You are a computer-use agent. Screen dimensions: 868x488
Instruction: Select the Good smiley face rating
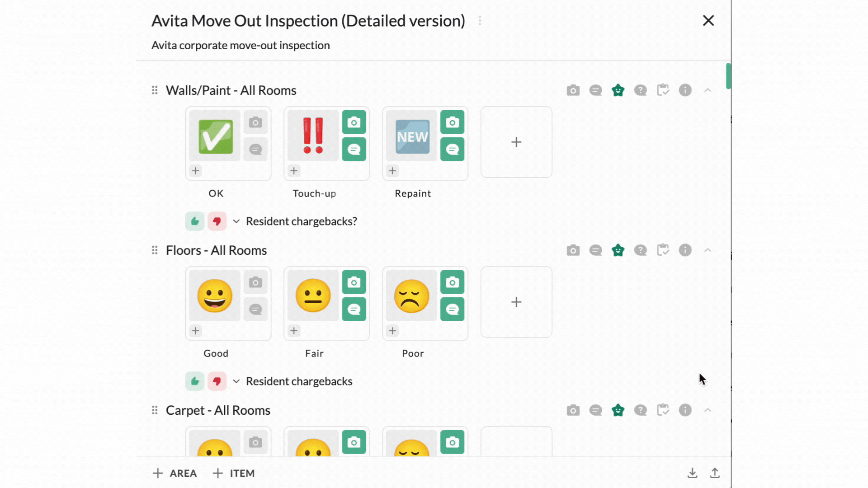pyautogui.click(x=215, y=296)
